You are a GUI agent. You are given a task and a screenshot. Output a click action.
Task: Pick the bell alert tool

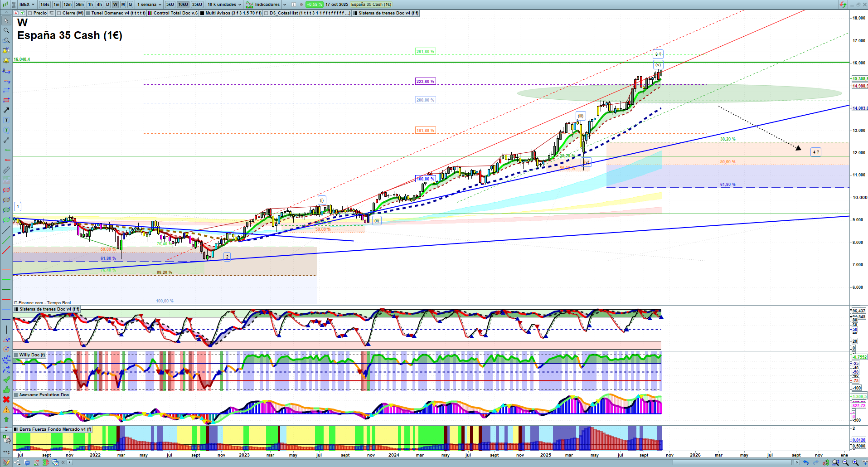[x=6, y=60]
